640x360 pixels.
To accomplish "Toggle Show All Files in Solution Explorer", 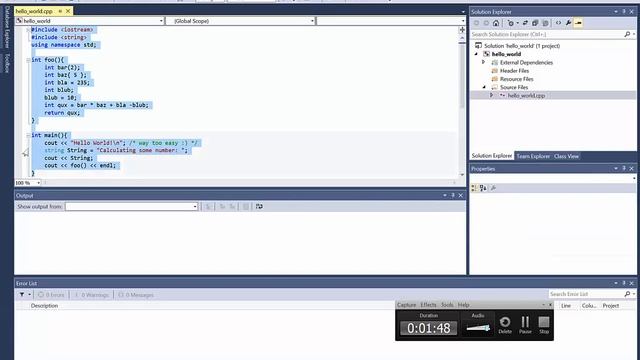I will point(545,23).
